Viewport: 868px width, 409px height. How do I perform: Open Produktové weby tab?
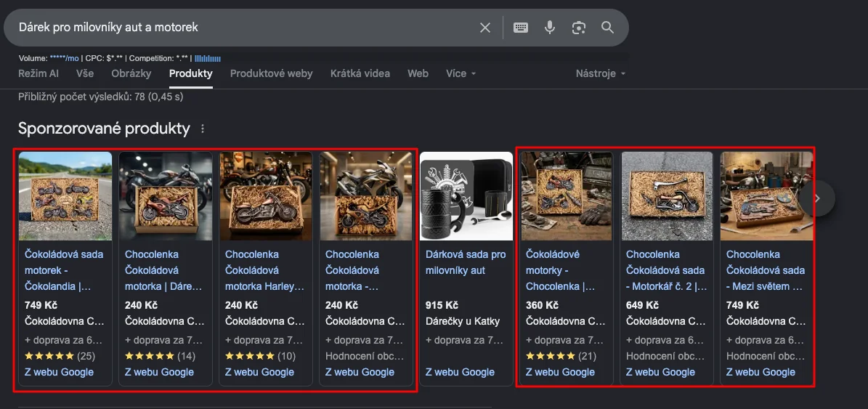[x=271, y=73]
